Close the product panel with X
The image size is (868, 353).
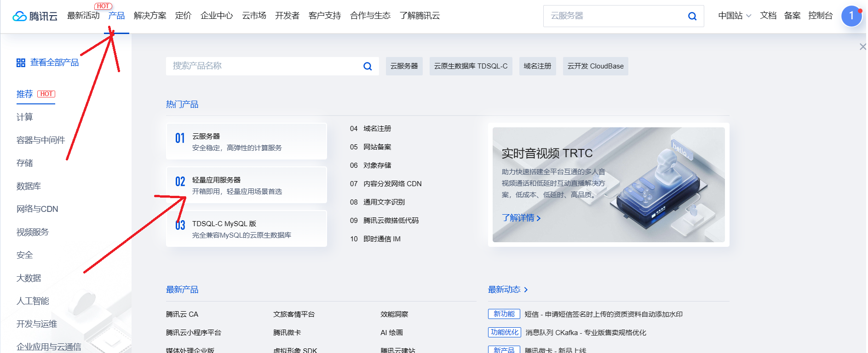click(862, 47)
